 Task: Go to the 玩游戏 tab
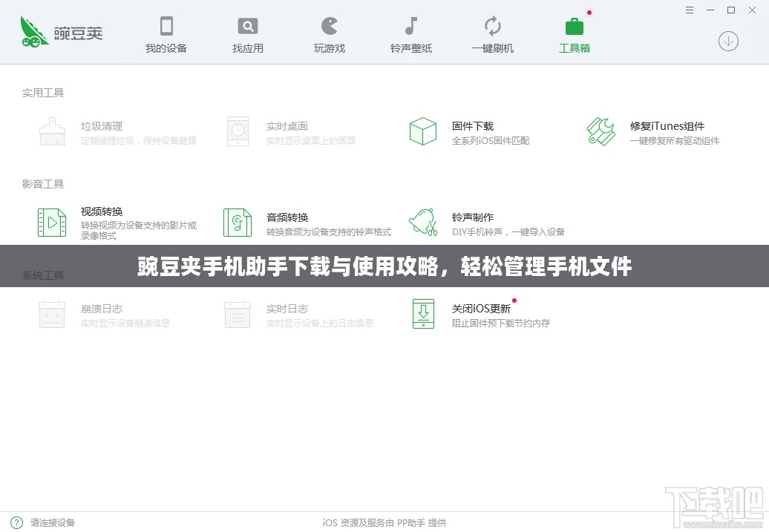tap(330, 35)
